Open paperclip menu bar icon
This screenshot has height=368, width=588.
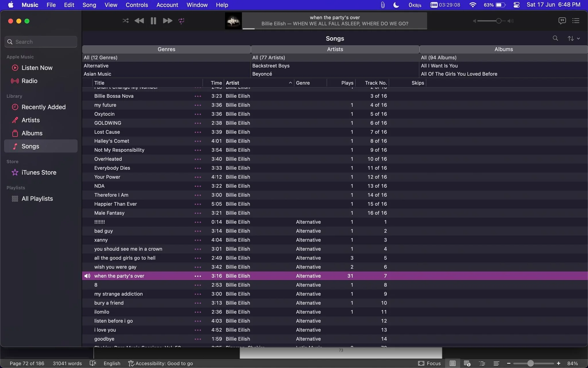pos(383,5)
